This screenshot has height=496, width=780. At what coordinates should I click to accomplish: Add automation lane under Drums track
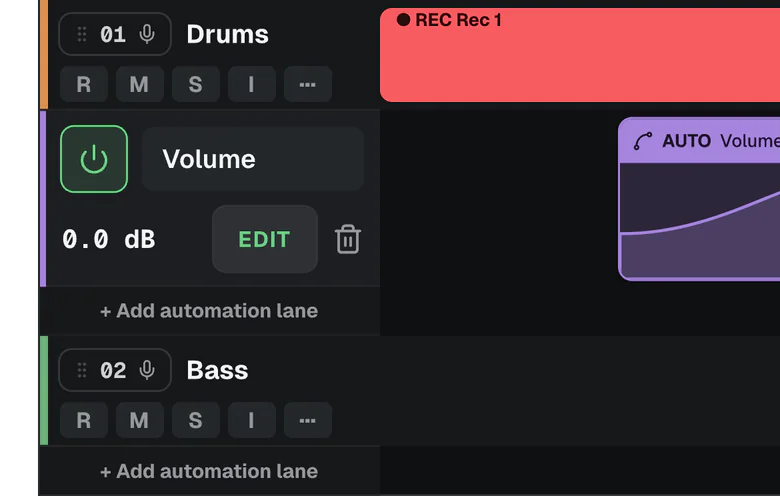point(209,311)
